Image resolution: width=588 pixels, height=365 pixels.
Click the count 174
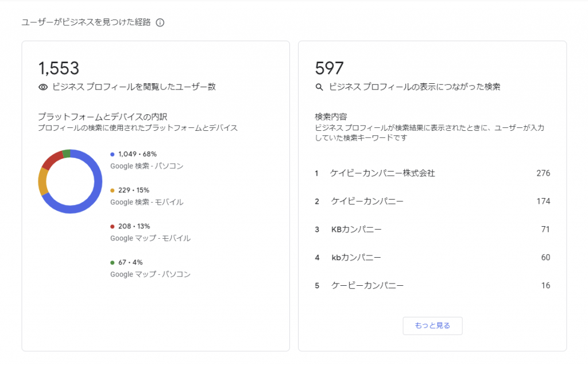pos(543,201)
